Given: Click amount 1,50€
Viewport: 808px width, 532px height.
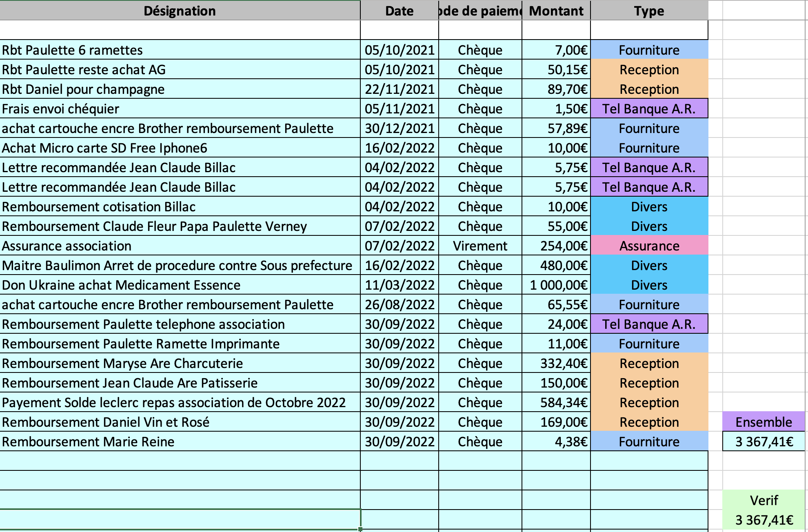Looking at the screenshot, I should 556,109.
